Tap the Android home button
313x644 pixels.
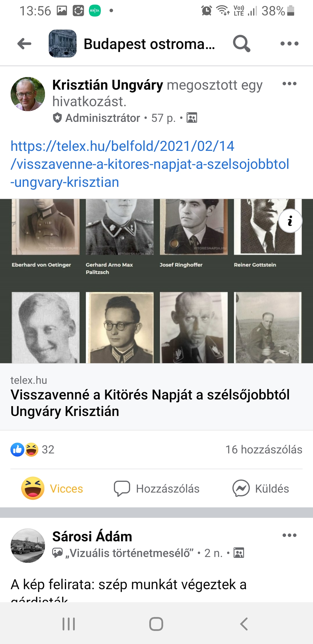tap(156, 624)
